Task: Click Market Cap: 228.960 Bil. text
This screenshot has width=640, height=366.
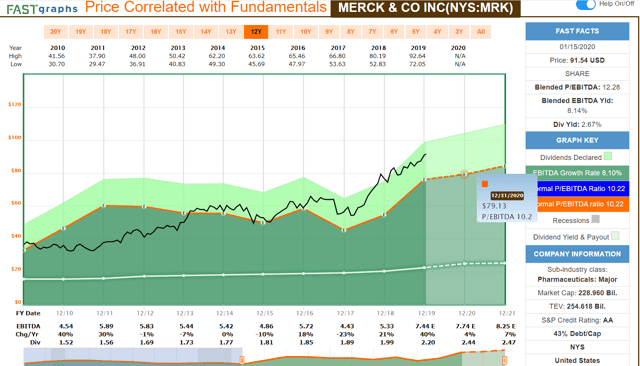Action: coord(577,293)
